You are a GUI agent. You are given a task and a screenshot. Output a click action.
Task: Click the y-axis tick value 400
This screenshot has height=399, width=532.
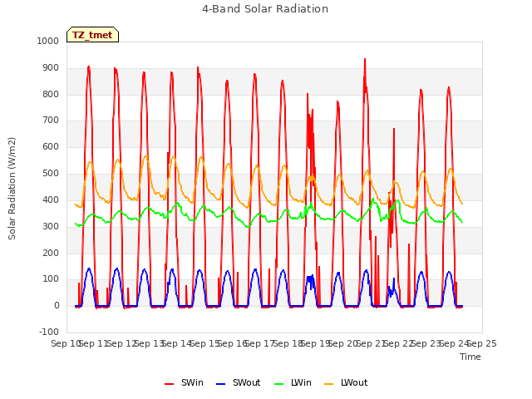[x=51, y=199]
